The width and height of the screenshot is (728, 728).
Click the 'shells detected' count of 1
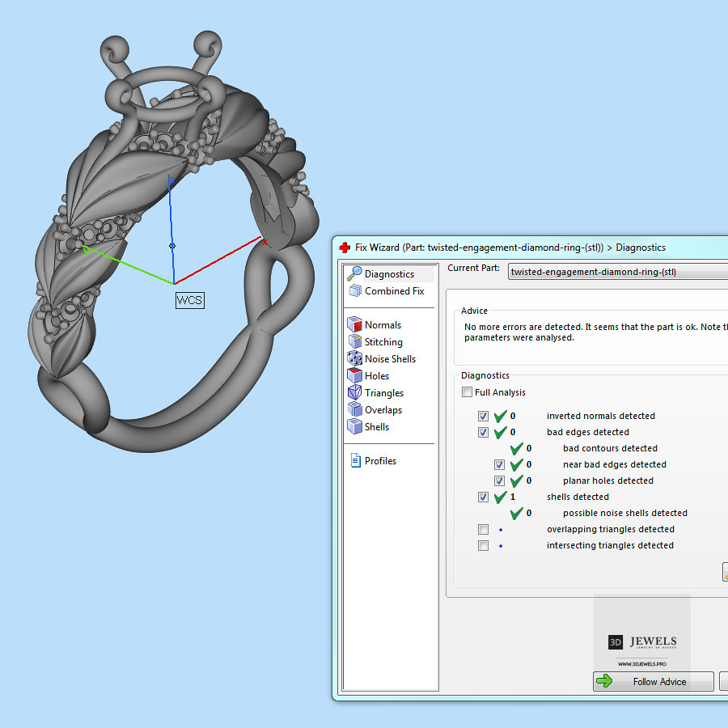tap(513, 497)
